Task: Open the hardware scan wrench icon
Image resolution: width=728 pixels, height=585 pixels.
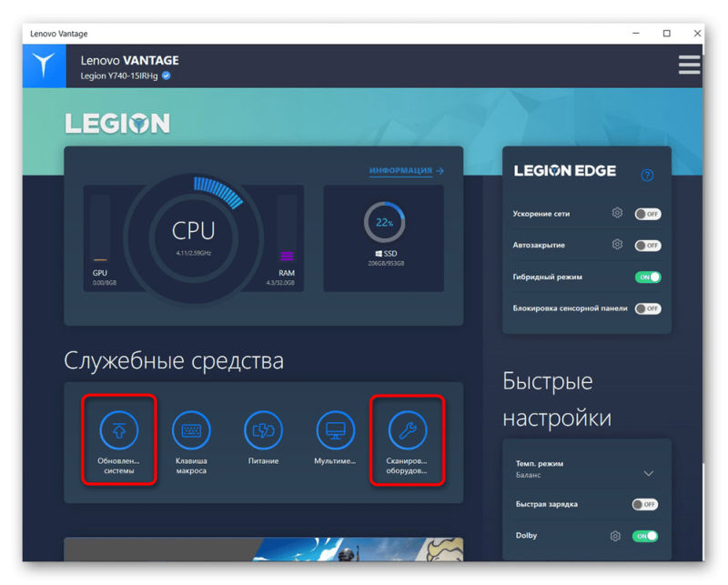Action: [x=408, y=430]
